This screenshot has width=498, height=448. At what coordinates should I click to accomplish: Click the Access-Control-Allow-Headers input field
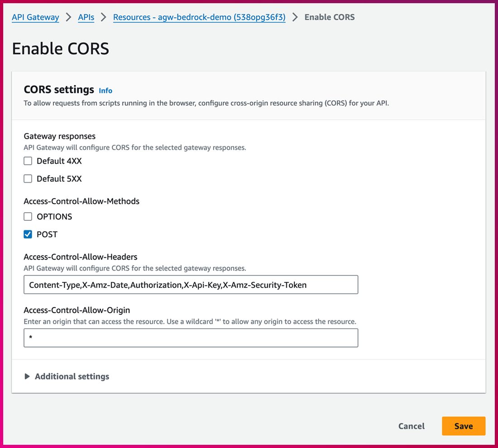191,285
